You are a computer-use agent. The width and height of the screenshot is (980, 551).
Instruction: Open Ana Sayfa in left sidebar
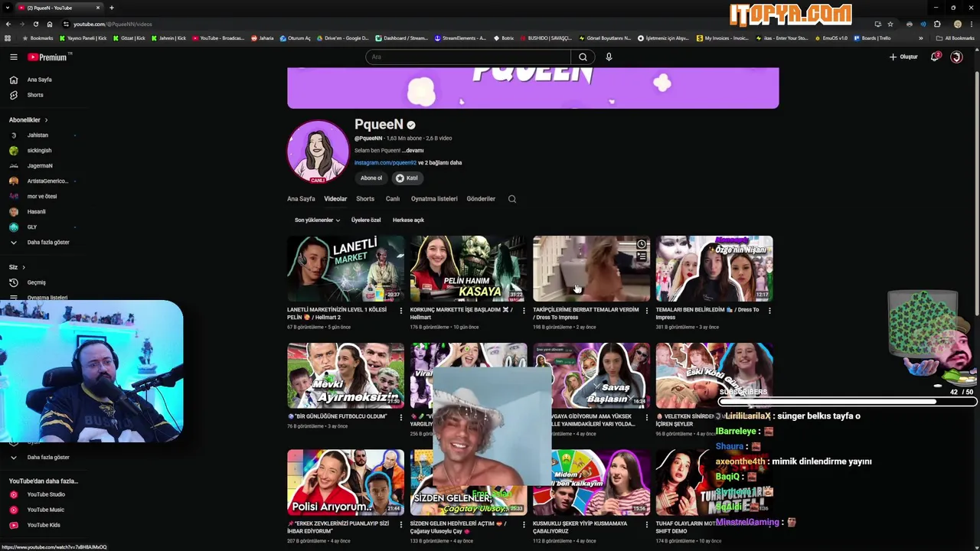pyautogui.click(x=40, y=80)
